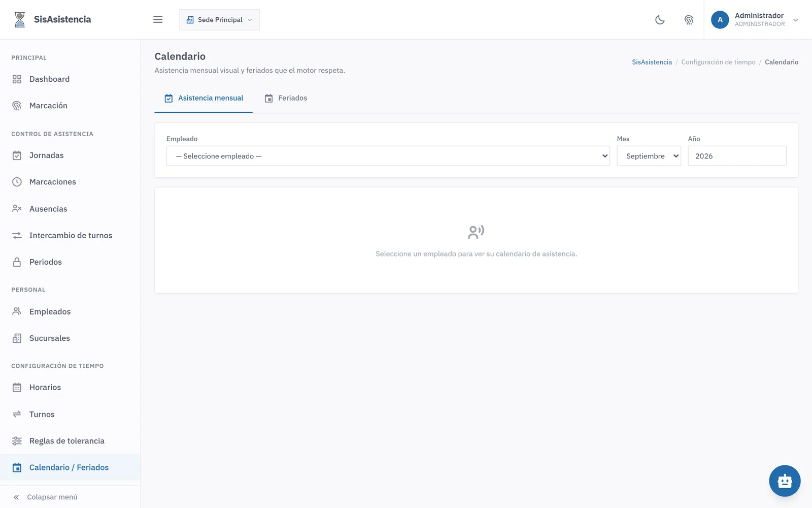
Task: Open the Ausencias section
Action: click(x=70, y=209)
